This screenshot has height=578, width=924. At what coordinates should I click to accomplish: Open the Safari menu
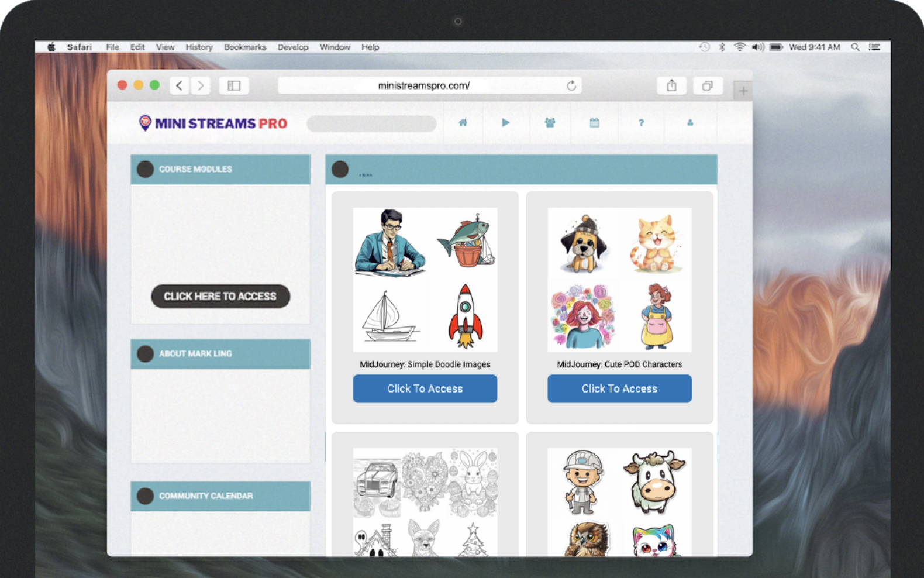coord(79,47)
